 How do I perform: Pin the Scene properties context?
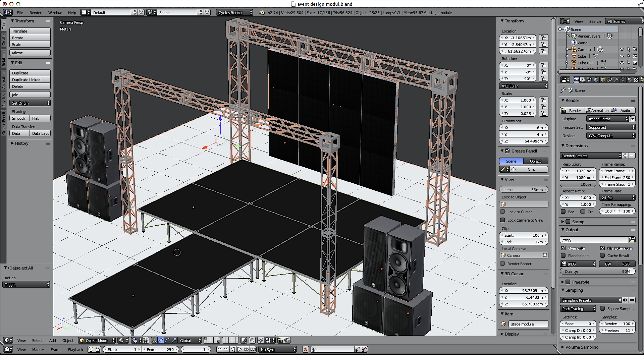point(563,90)
